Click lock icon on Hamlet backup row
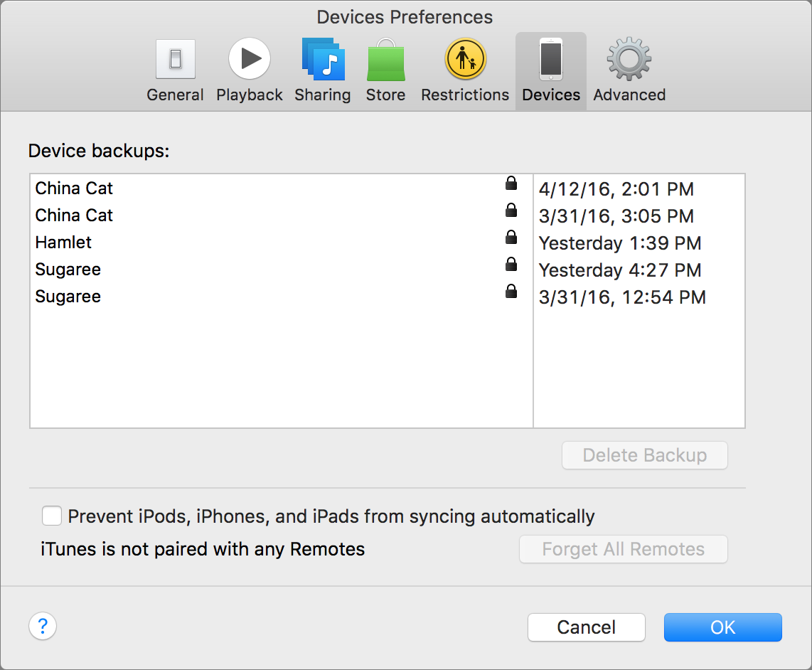Screen dimensions: 812x670 [x=511, y=237]
